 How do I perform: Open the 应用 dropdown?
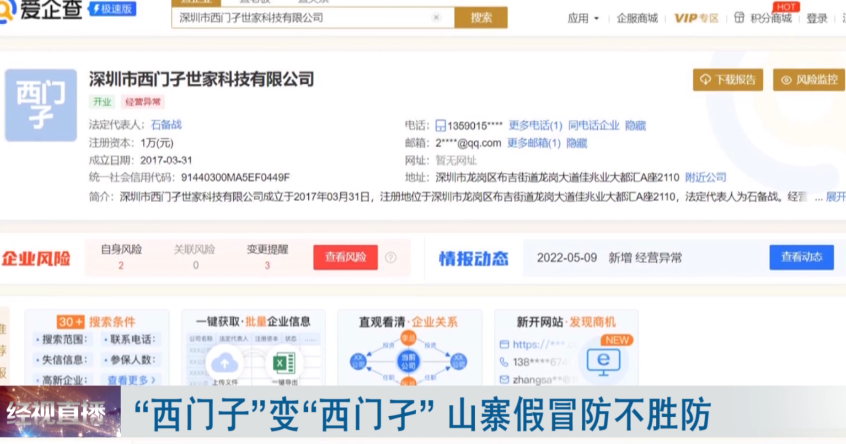coord(583,19)
